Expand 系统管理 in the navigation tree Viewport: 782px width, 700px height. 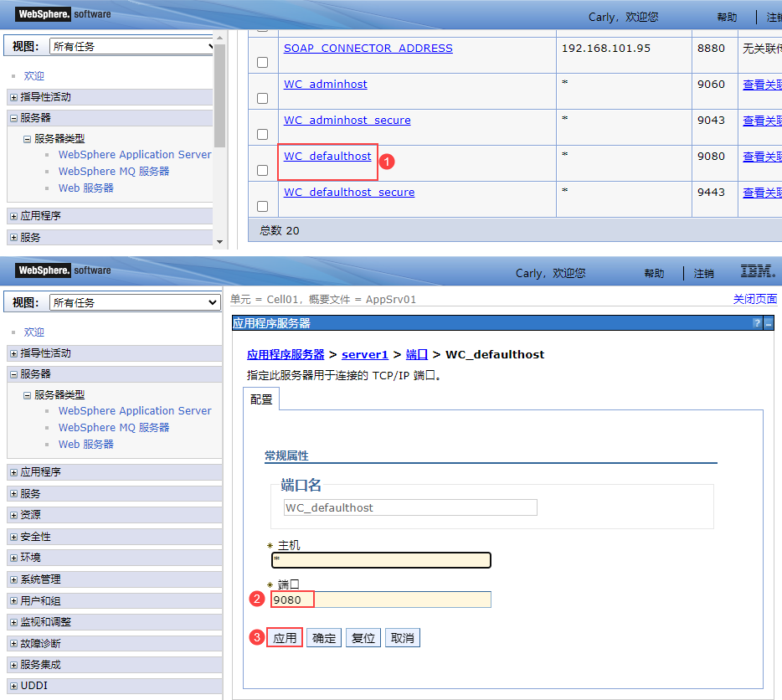[13, 579]
